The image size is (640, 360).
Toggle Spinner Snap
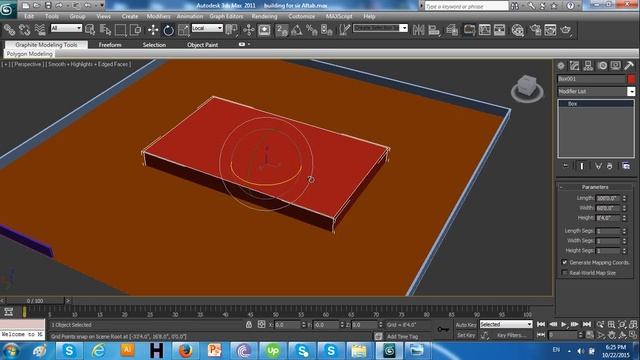327,30
